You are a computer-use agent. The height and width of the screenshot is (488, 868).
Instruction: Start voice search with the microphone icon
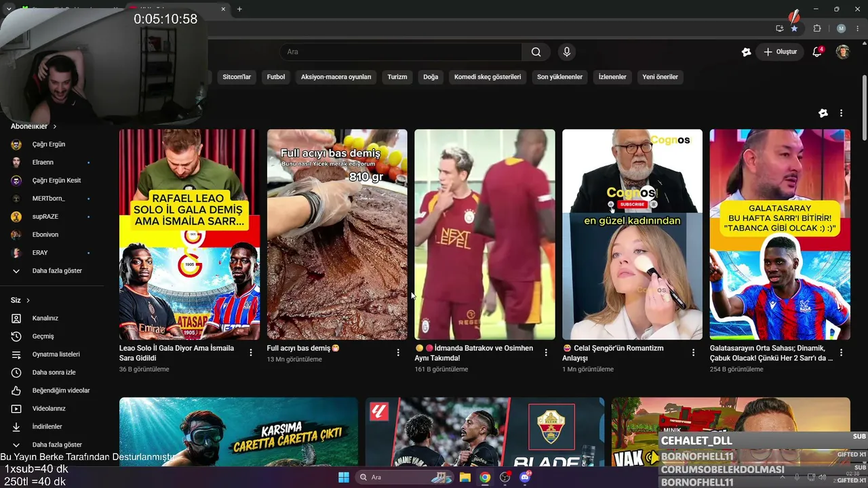click(x=567, y=52)
